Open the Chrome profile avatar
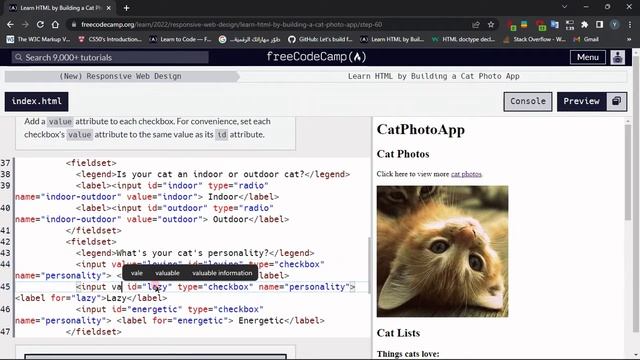640x360 pixels. point(614,24)
